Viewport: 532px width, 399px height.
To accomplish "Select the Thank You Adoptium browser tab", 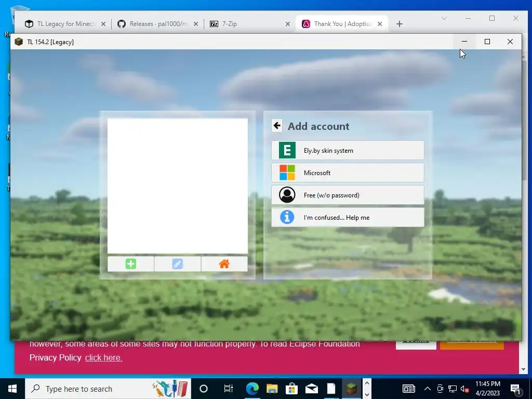I will coord(342,24).
